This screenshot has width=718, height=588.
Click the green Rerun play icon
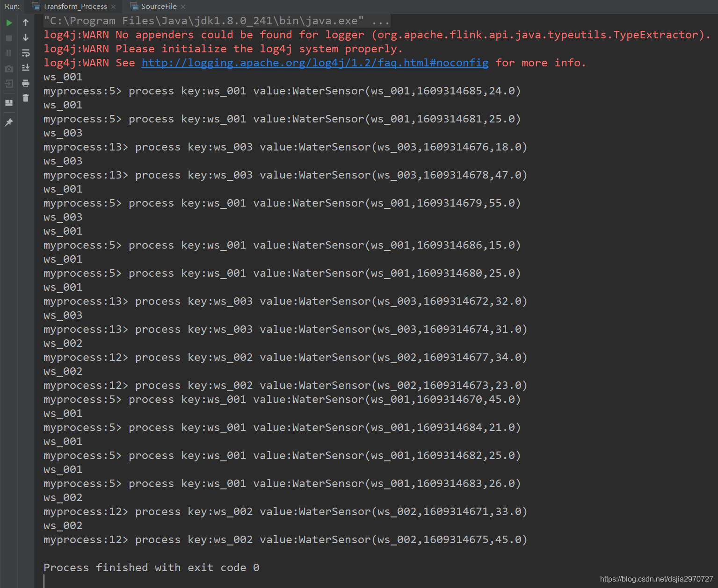pyautogui.click(x=9, y=22)
